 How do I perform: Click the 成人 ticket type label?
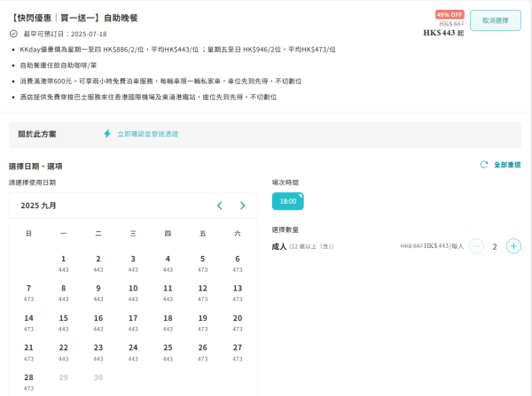point(279,246)
